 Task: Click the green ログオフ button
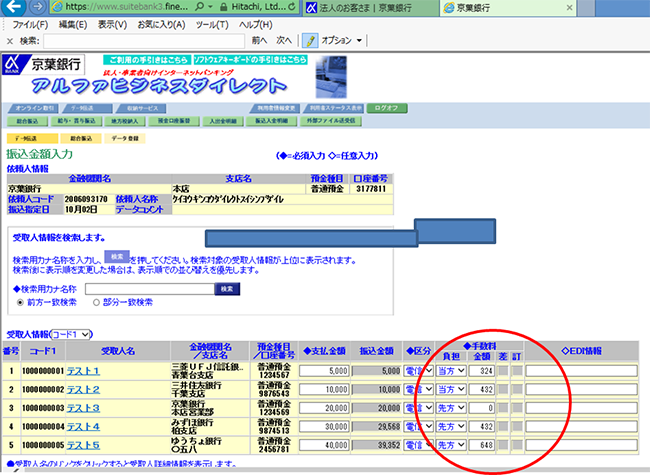point(387,108)
